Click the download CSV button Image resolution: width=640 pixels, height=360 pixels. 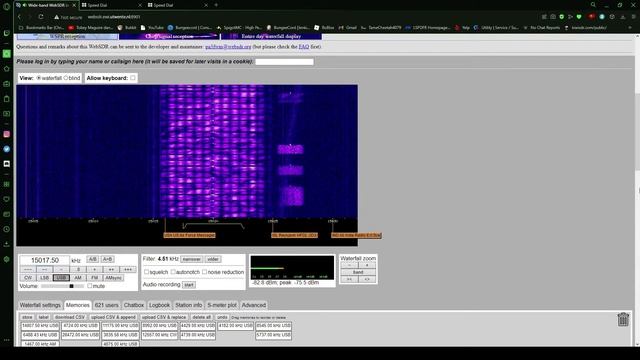pyautogui.click(x=70, y=317)
